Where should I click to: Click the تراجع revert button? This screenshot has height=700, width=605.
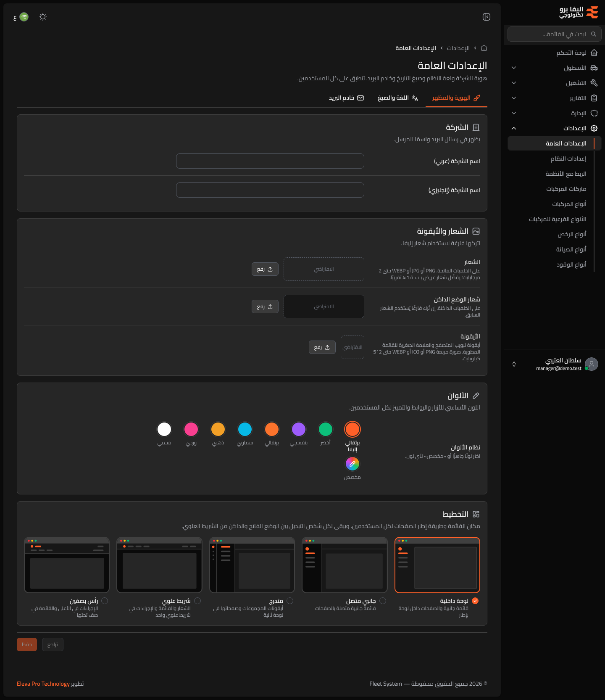(53, 645)
